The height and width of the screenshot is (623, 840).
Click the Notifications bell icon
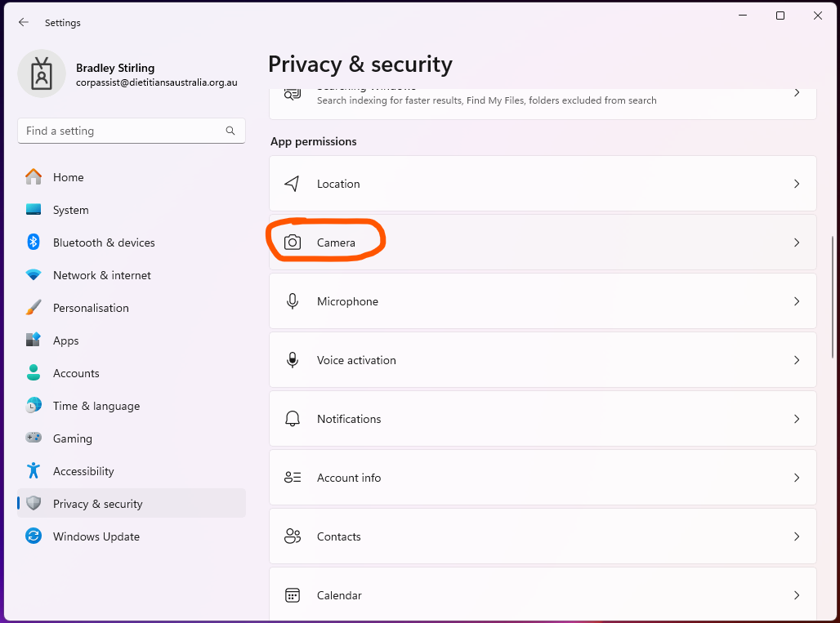coord(293,419)
